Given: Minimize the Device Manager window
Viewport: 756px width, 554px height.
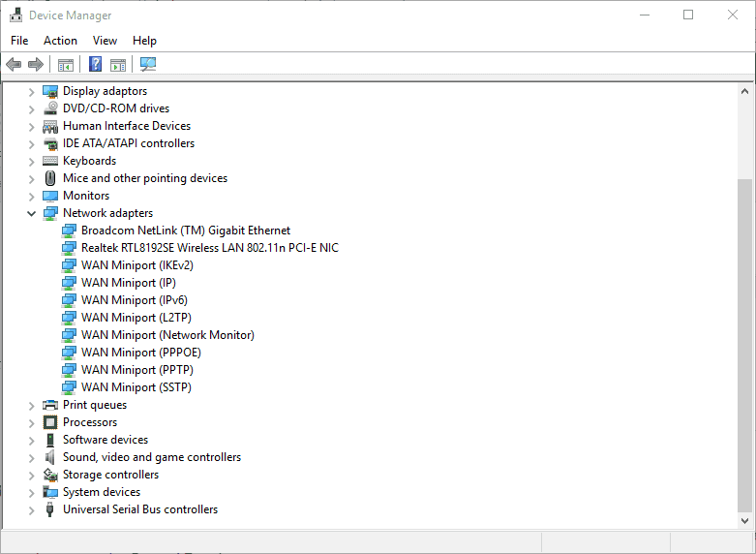Looking at the screenshot, I should [x=645, y=15].
